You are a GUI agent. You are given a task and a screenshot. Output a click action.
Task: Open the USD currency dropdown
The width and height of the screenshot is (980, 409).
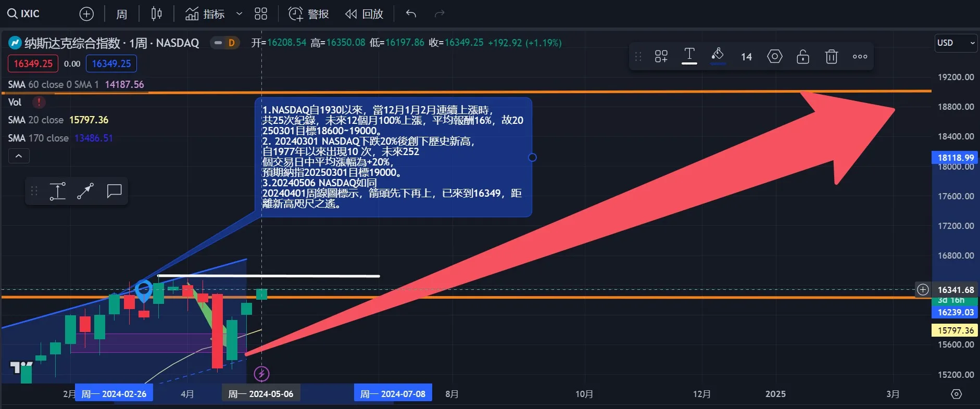[956, 43]
